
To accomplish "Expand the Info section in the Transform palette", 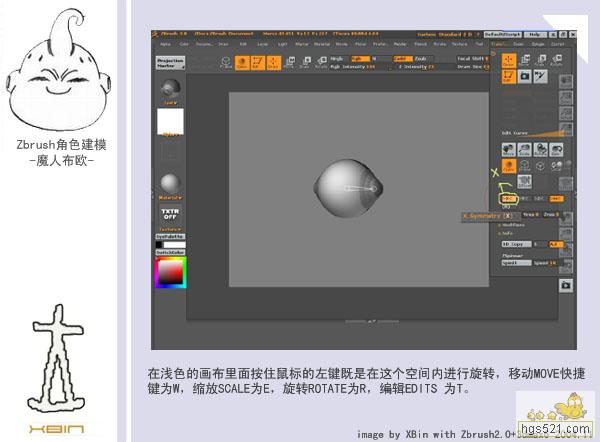I will coord(507,233).
